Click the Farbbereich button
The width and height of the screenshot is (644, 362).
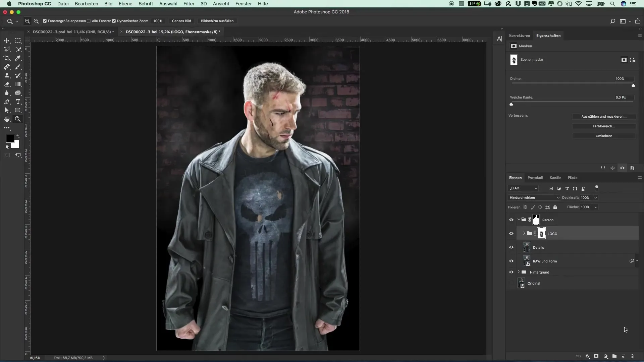(x=604, y=126)
